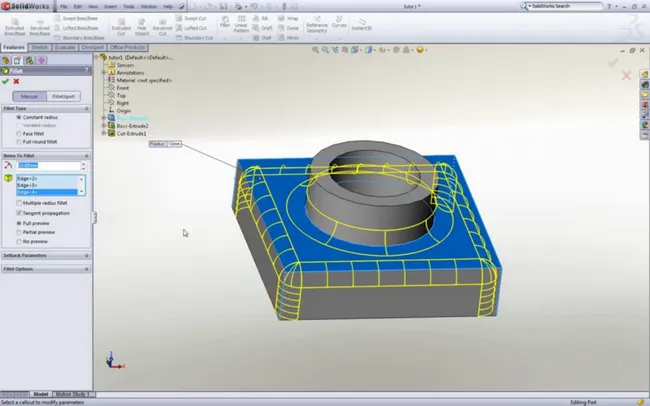Viewport: 650px width, 406px height.
Task: Collapse the Items To Fillet section
Action: [x=87, y=156]
